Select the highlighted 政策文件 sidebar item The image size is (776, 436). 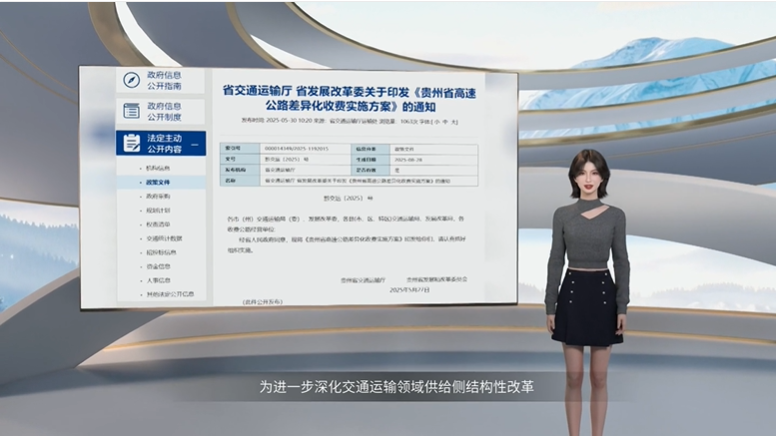pyautogui.click(x=158, y=183)
